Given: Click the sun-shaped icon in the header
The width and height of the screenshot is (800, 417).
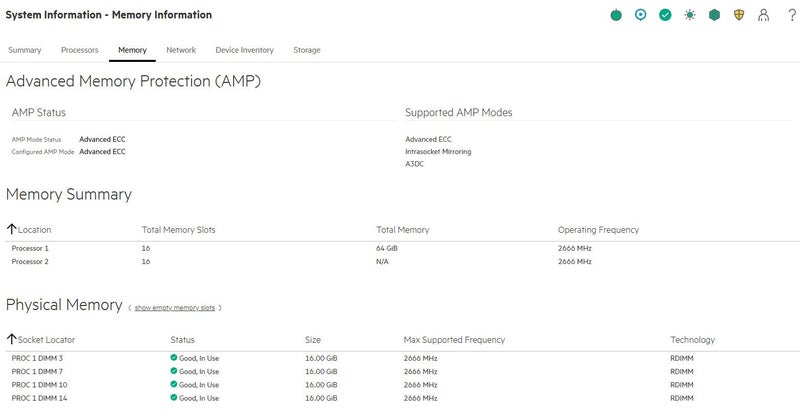Looking at the screenshot, I should coord(690,15).
